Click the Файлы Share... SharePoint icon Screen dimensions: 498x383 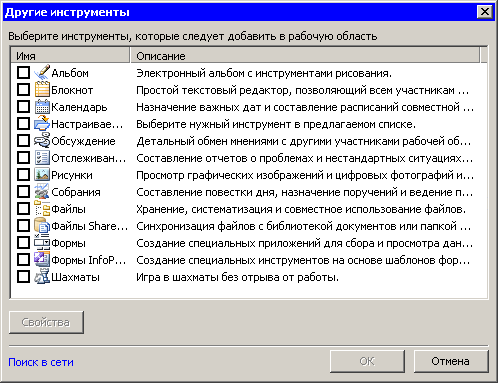(42, 225)
